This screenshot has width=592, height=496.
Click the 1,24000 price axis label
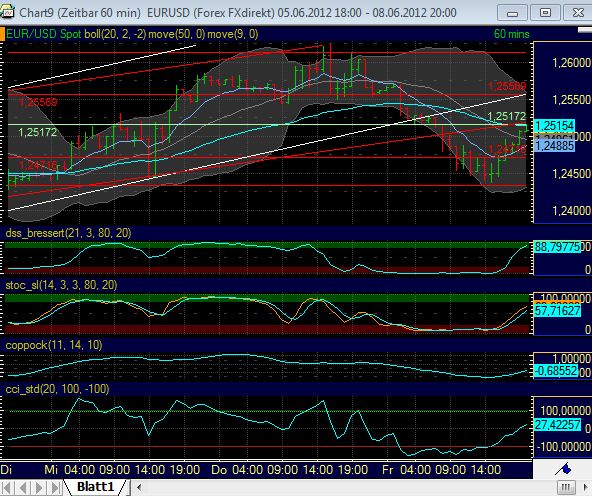[x=571, y=211]
